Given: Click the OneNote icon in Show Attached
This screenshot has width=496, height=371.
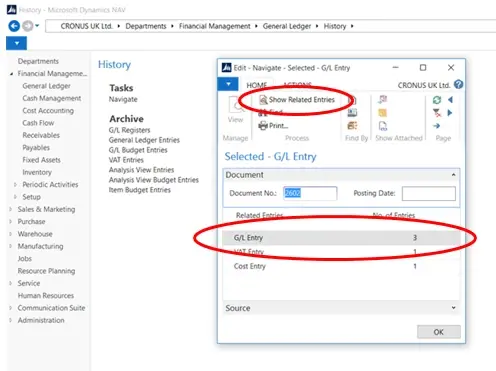Looking at the screenshot, I should [x=383, y=99].
